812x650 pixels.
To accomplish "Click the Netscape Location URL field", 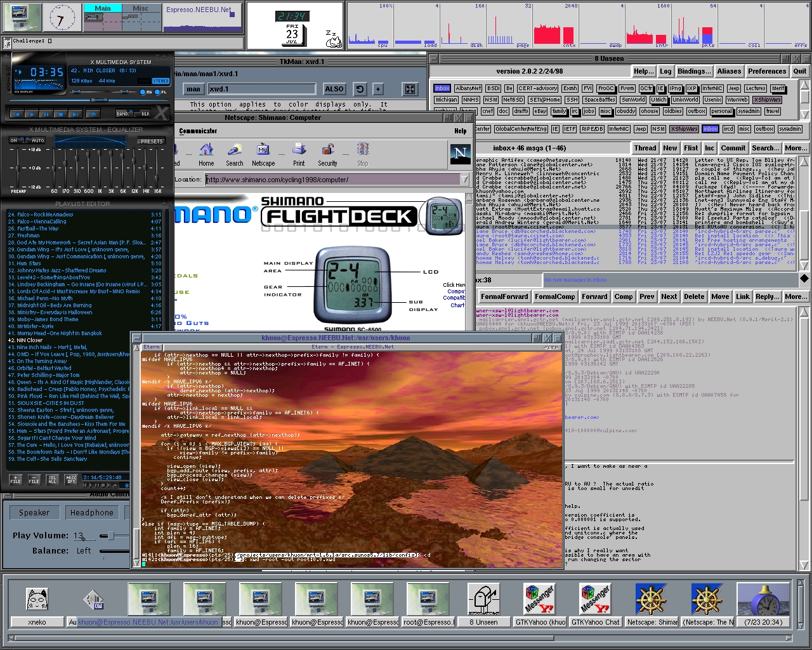I will (x=332, y=180).
